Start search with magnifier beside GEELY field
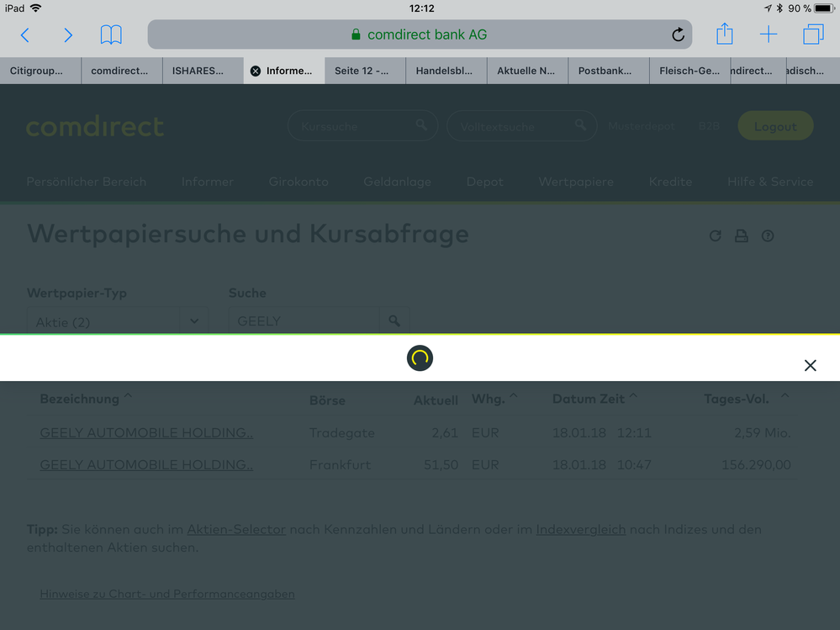Image resolution: width=840 pixels, height=630 pixels. pyautogui.click(x=394, y=320)
